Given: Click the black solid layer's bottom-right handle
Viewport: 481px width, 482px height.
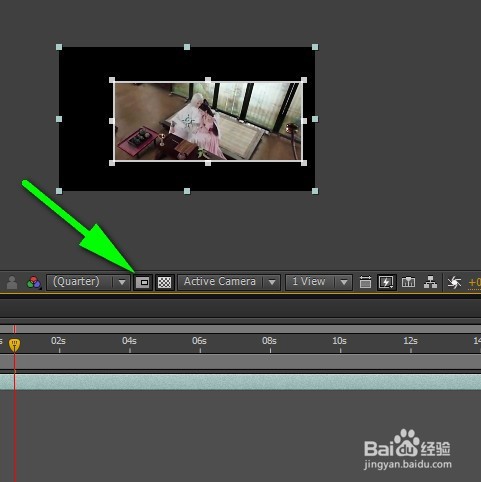Looking at the screenshot, I should 315,191.
